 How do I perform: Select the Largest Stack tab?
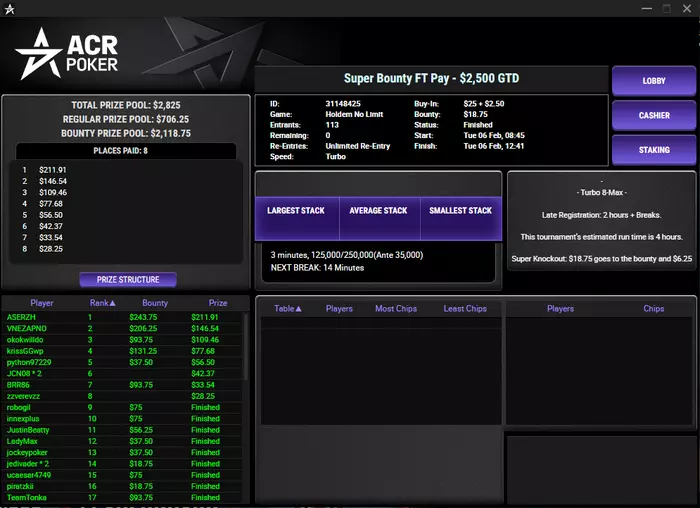tap(296, 218)
